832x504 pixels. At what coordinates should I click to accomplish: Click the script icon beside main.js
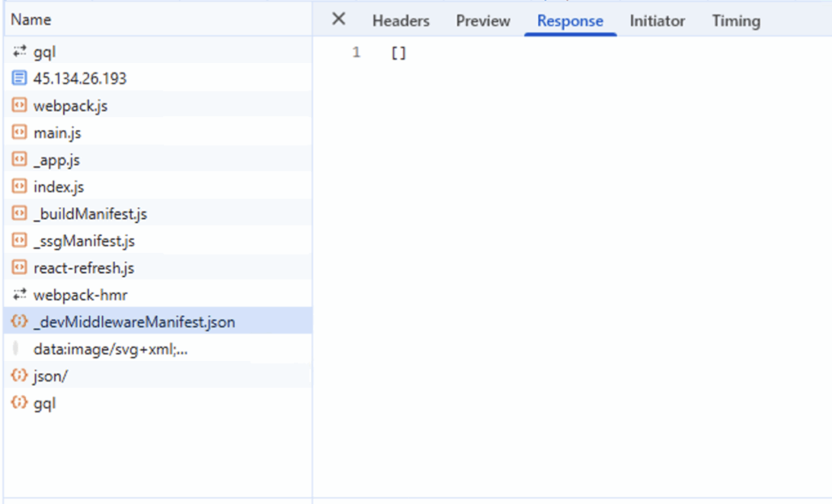(19, 132)
